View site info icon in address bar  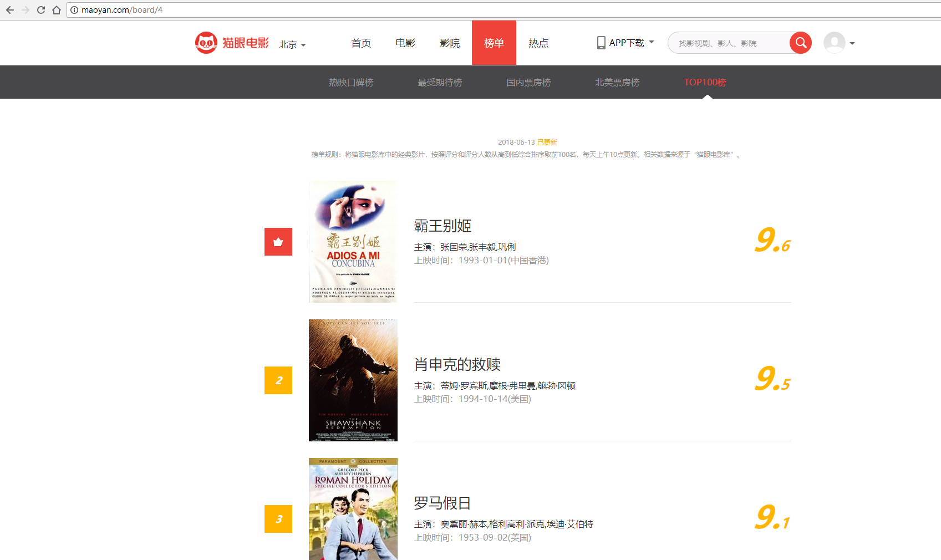(74, 10)
